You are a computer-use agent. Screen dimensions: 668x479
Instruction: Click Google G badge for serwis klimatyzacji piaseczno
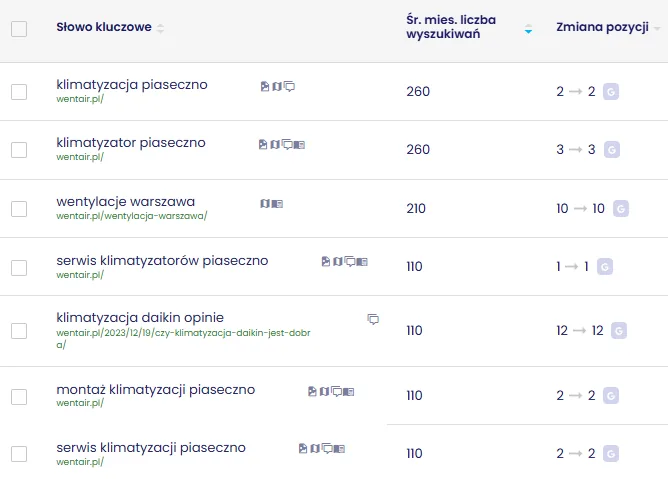[610, 453]
